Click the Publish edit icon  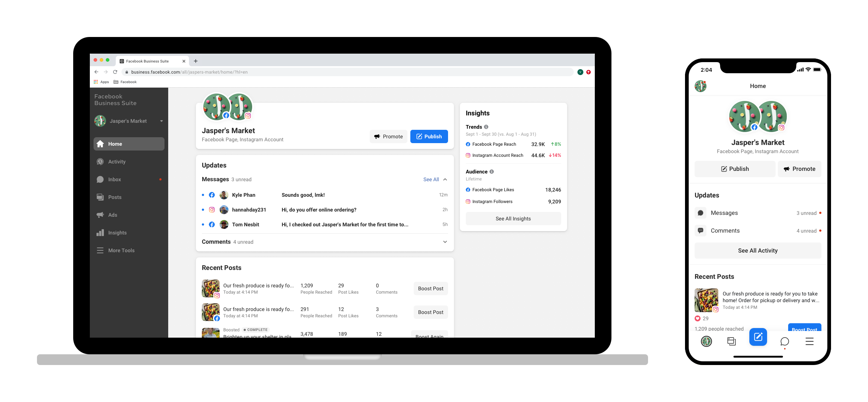click(419, 137)
